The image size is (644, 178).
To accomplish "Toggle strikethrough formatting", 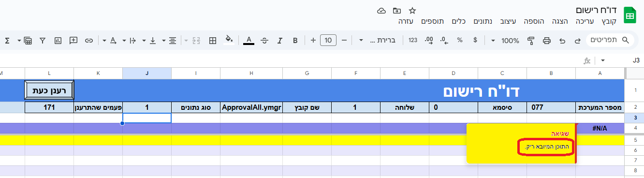I will [264, 40].
